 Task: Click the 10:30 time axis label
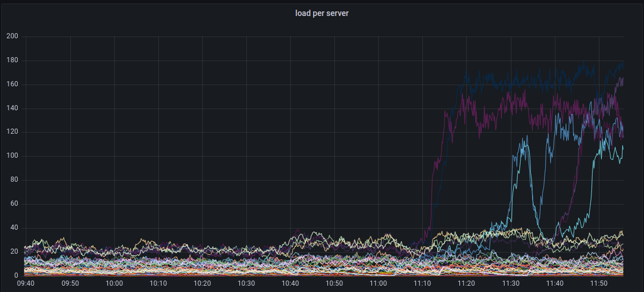click(246, 283)
